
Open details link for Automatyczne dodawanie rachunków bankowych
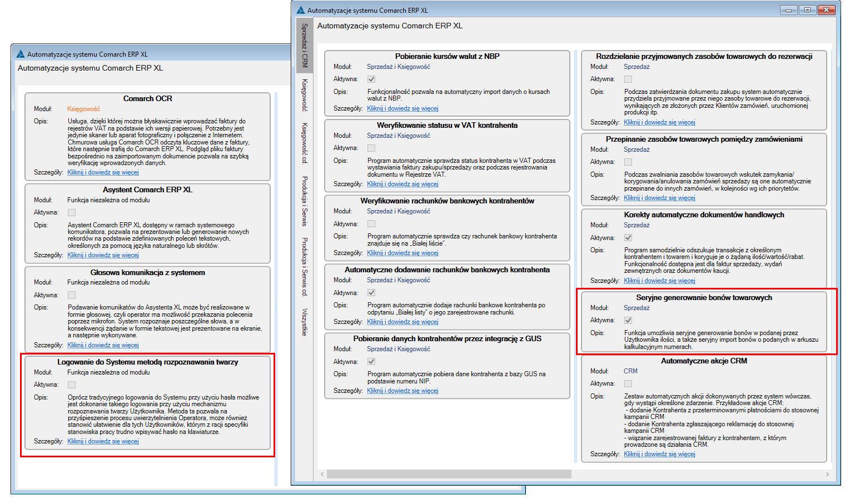pos(402,322)
